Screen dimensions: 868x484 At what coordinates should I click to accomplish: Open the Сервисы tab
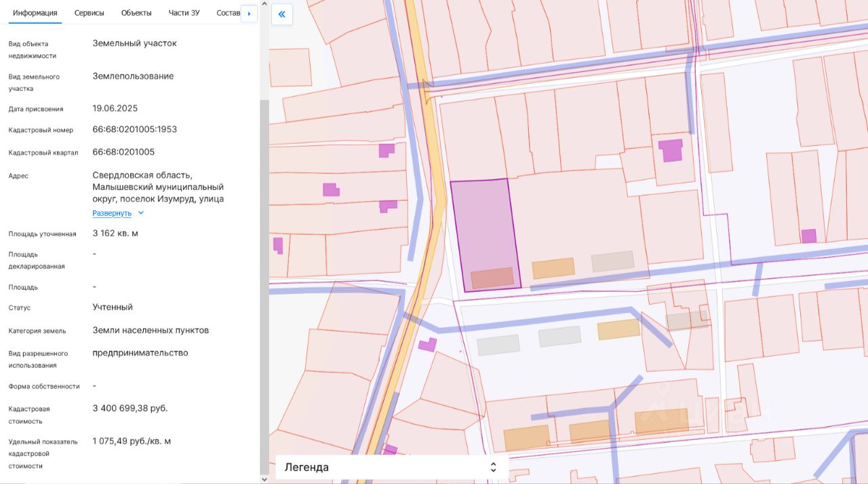90,13
